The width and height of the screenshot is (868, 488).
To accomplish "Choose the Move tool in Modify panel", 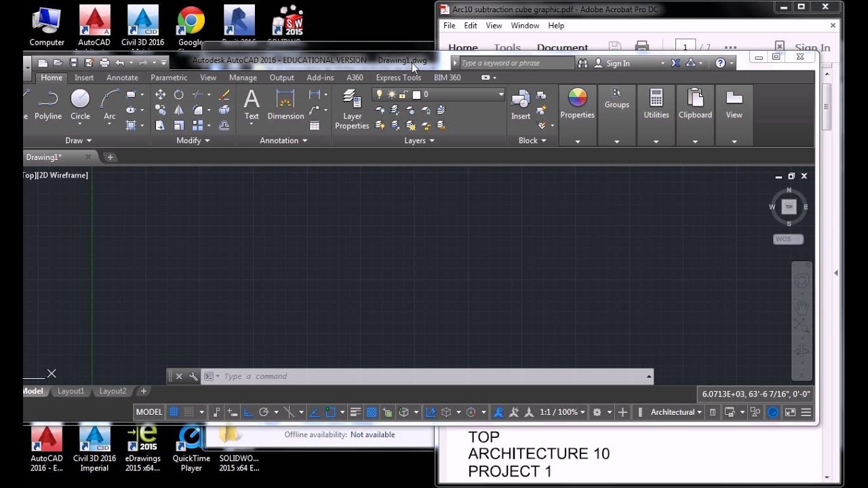I will [x=160, y=95].
